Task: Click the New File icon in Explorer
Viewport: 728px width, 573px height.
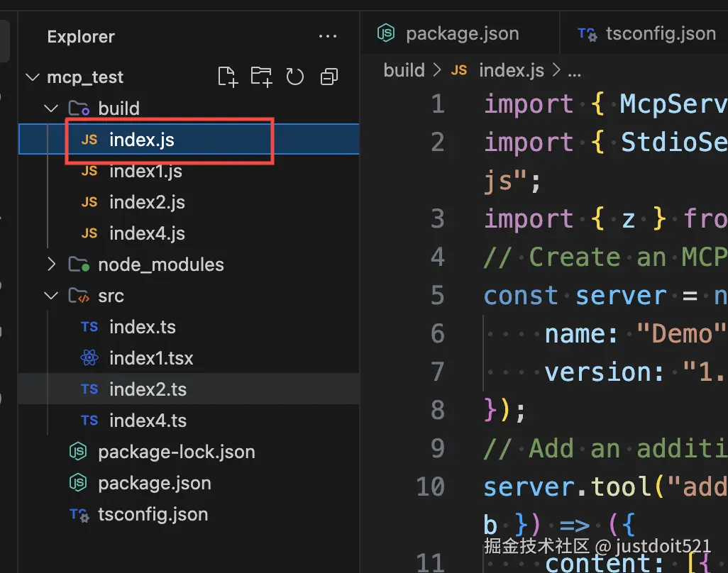Action: 228,77
